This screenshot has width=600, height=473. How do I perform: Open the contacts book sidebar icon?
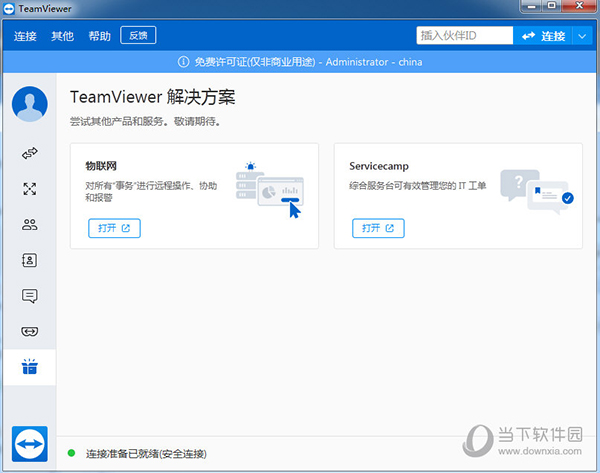[29, 260]
